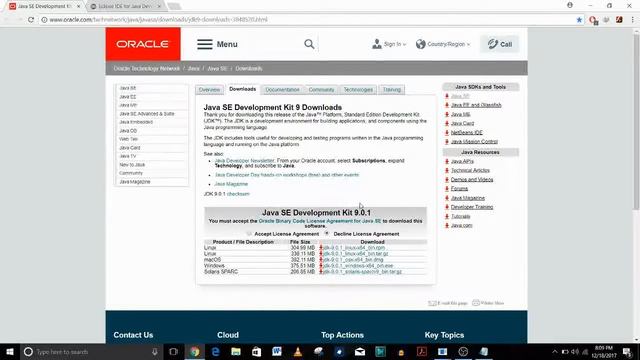Open Mail app from taskbar
Screen dimensions: 640x360
tap(360, 351)
